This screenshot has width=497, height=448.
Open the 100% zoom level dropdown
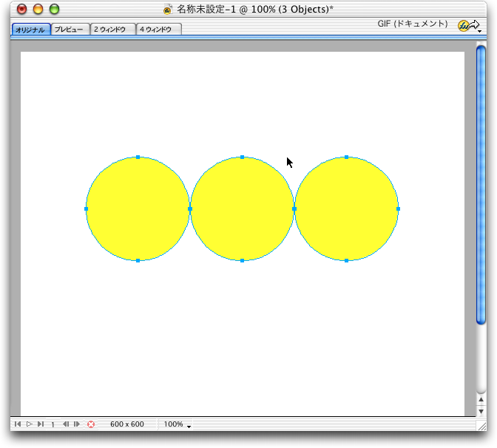coord(177,424)
